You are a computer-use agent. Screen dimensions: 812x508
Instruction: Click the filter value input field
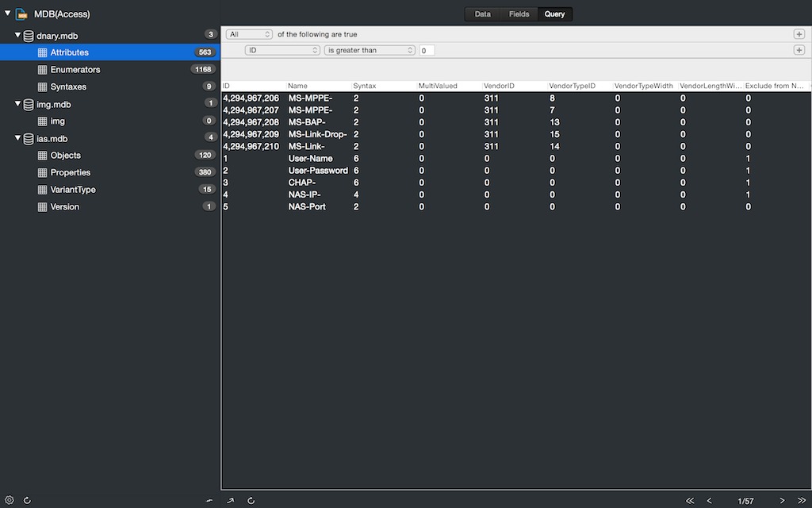(427, 51)
